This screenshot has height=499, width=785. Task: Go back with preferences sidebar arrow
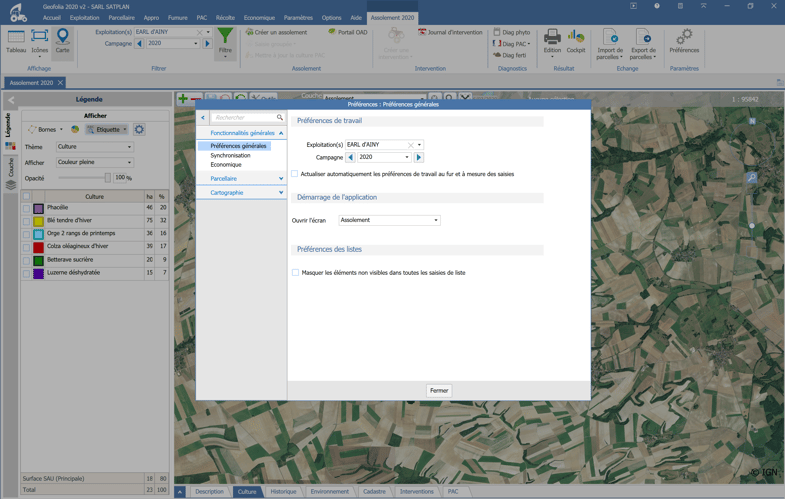pyautogui.click(x=203, y=118)
